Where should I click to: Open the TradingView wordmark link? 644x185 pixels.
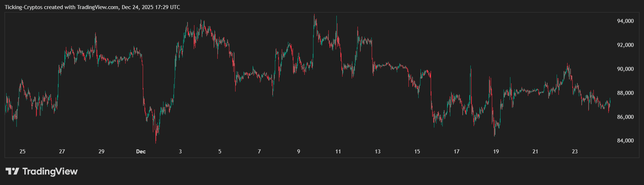point(50,171)
